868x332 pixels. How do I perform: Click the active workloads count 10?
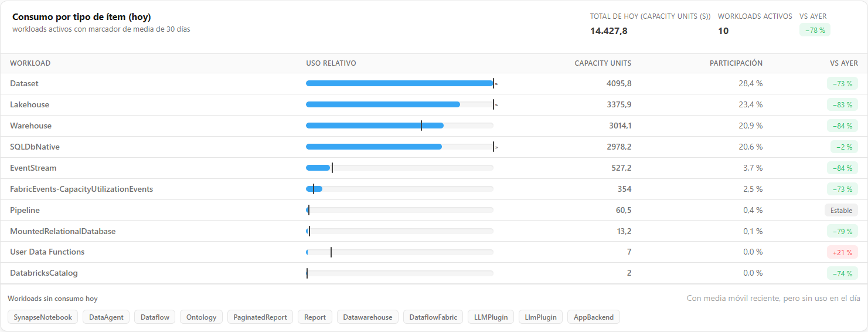(723, 31)
